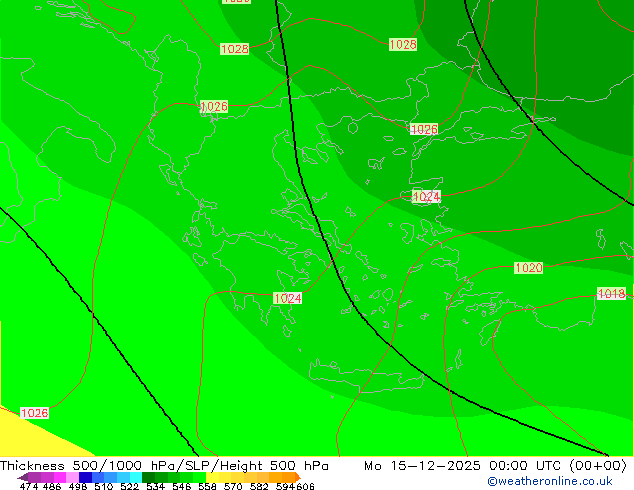Click the 1026 label beside the yellow region
Image resolution: width=634 pixels, height=490 pixels.
(x=34, y=413)
